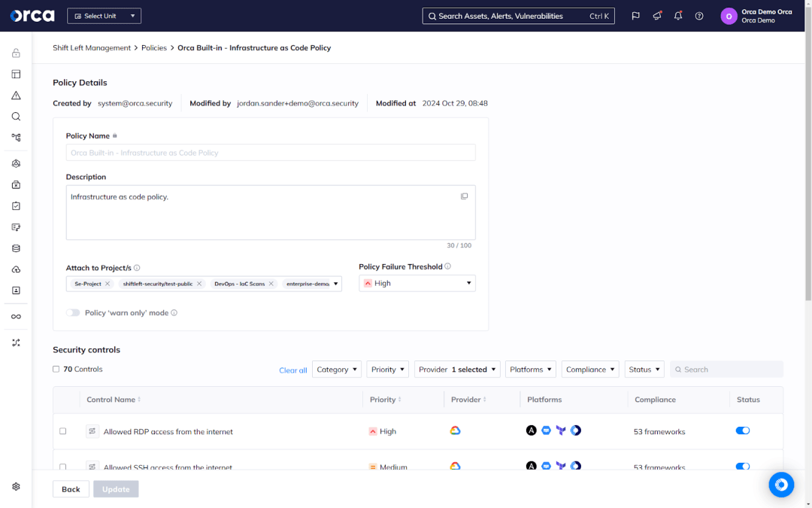Go to Shift Left Management breadcrumb
This screenshot has width=812, height=508.
click(92, 47)
